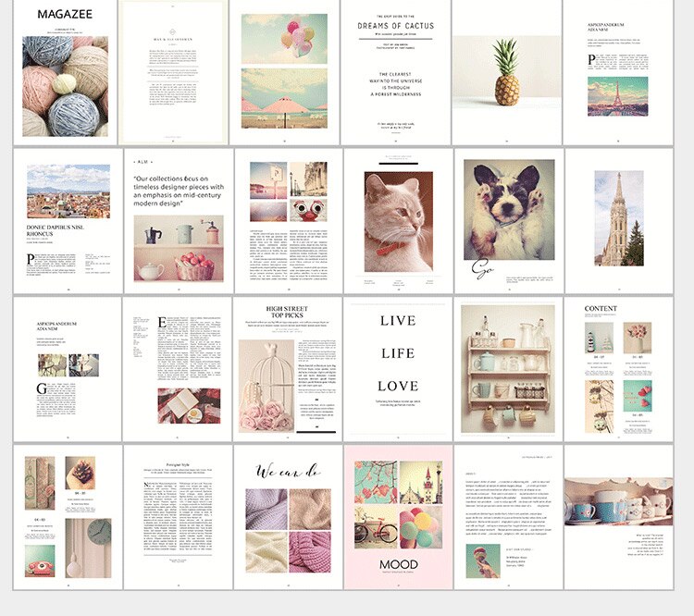Viewport: 694px width, 616px height.
Task: Click the "CONTENT" heading
Action: 601,308
